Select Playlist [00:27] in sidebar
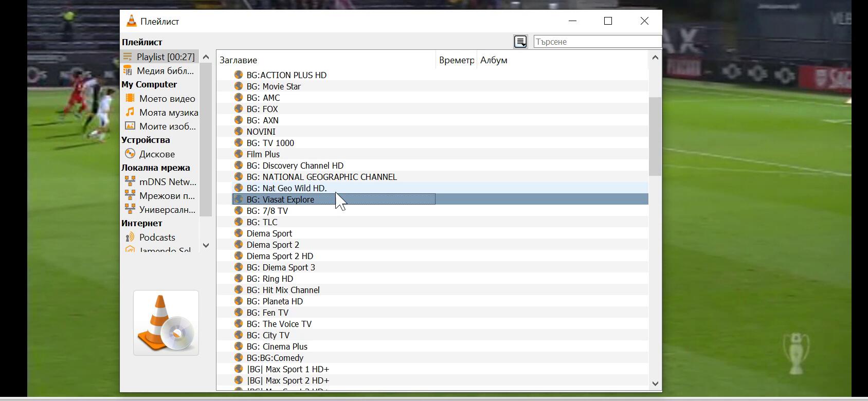Image resolution: width=868 pixels, height=401 pixels. (x=165, y=57)
